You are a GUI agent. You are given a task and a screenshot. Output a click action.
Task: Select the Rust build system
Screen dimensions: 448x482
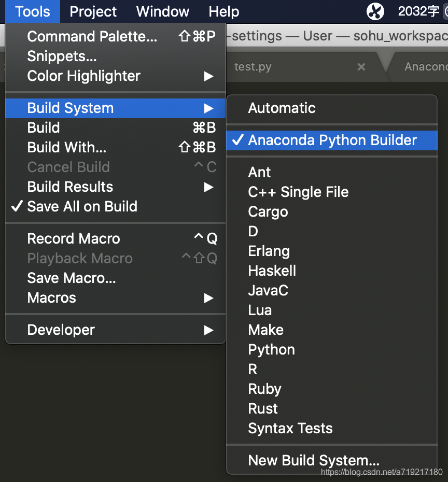262,408
